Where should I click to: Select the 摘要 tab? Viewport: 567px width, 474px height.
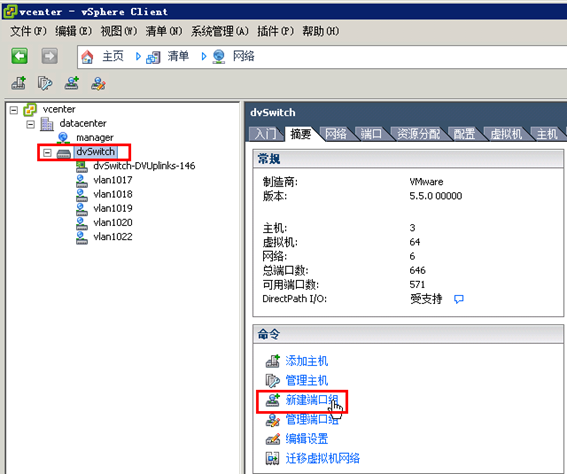pos(301,134)
